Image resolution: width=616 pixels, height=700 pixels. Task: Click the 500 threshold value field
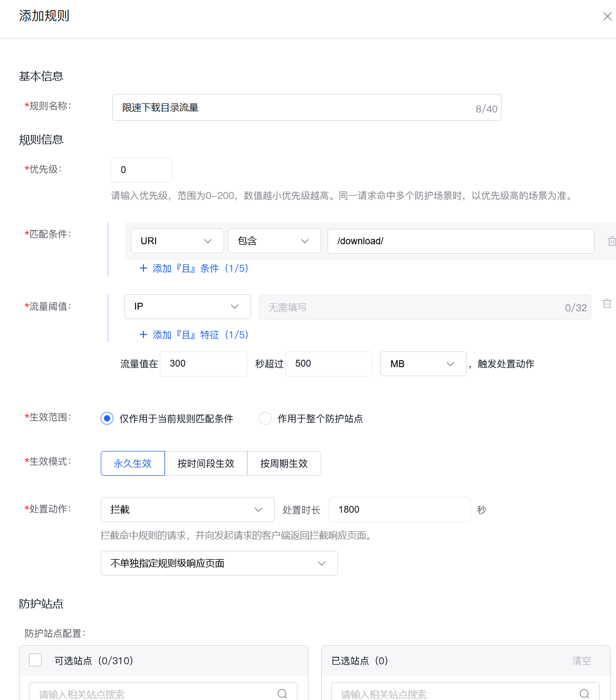tap(329, 363)
